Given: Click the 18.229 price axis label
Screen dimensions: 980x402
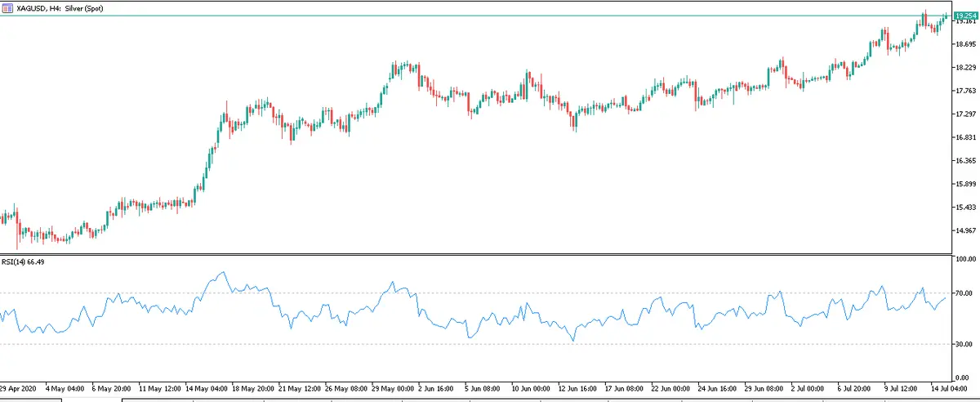Looking at the screenshot, I should pos(965,68).
